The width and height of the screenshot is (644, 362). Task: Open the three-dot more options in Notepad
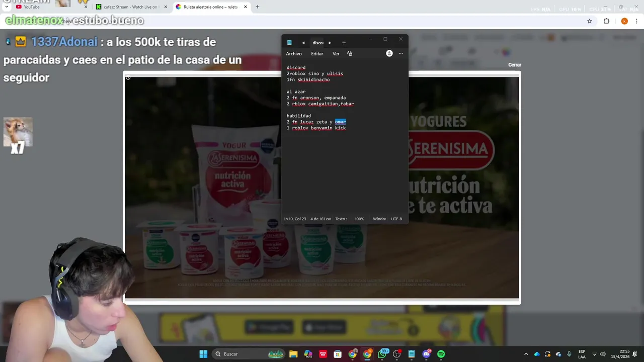pyautogui.click(x=400, y=53)
